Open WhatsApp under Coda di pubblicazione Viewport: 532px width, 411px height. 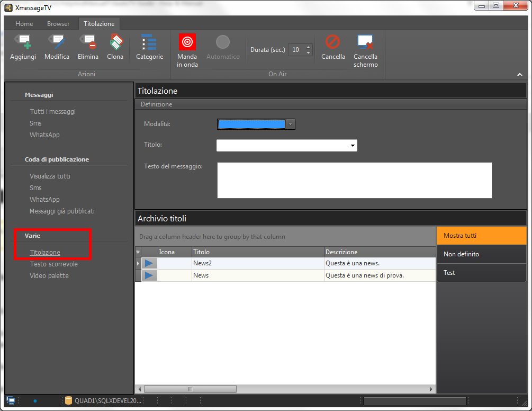coord(44,200)
